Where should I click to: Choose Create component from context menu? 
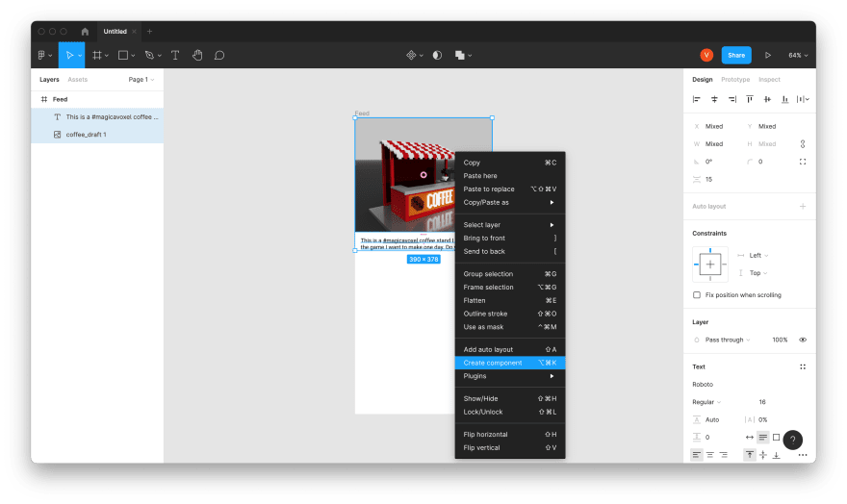pos(510,363)
